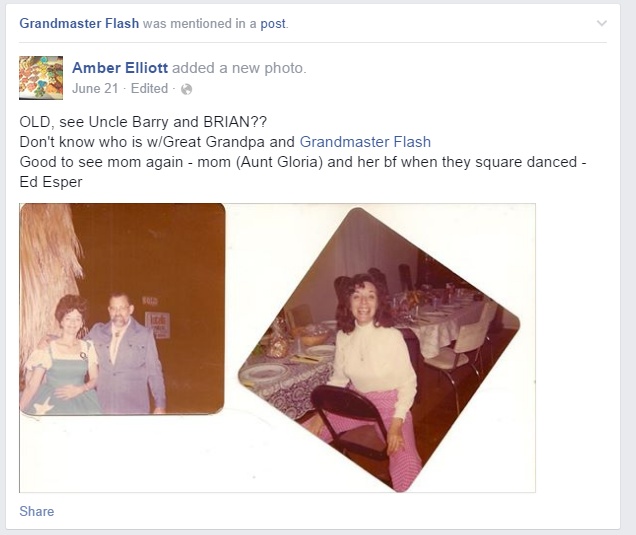View the Edited history link
The width and height of the screenshot is (636, 535).
[149, 88]
